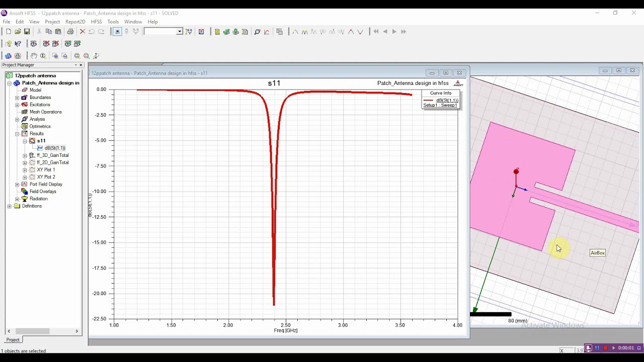Save the project with the floppy icon

(27, 32)
